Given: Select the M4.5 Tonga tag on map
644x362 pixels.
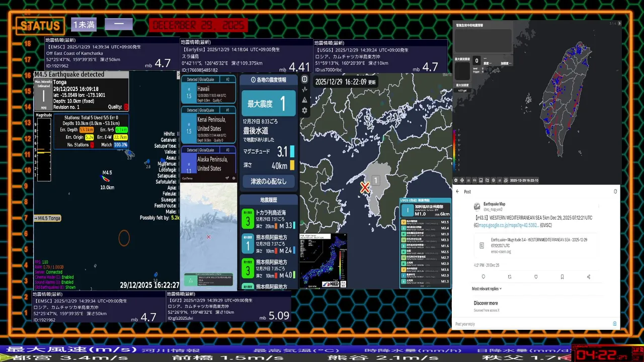Looking at the screenshot, I should (x=47, y=218).
